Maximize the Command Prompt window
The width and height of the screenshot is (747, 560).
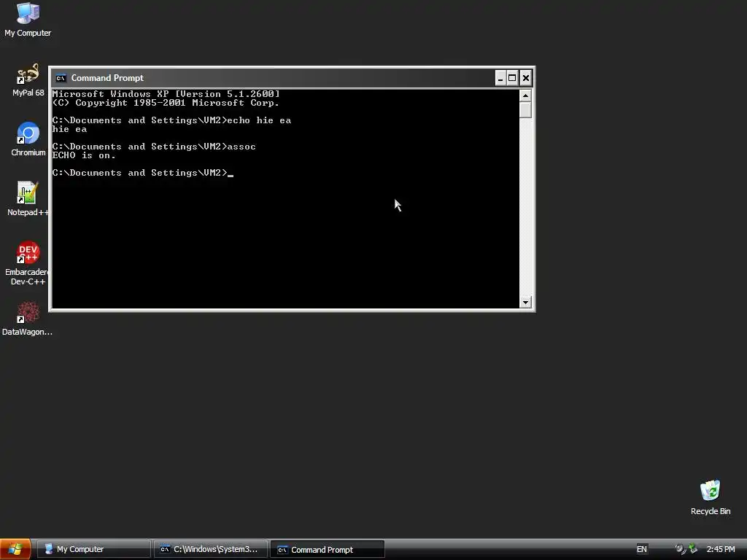coord(512,78)
